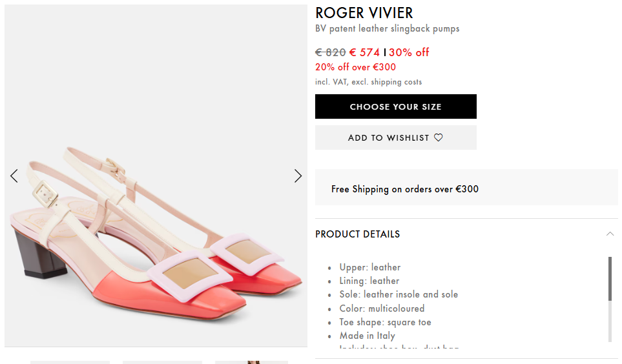Click the VAT and shipping costs note

click(x=368, y=82)
